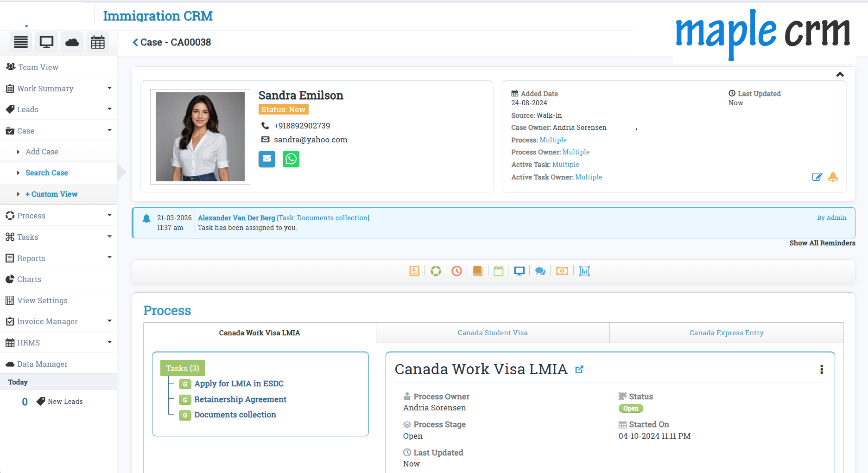Click the Status: New badge
The width and height of the screenshot is (868, 473).
(x=283, y=109)
